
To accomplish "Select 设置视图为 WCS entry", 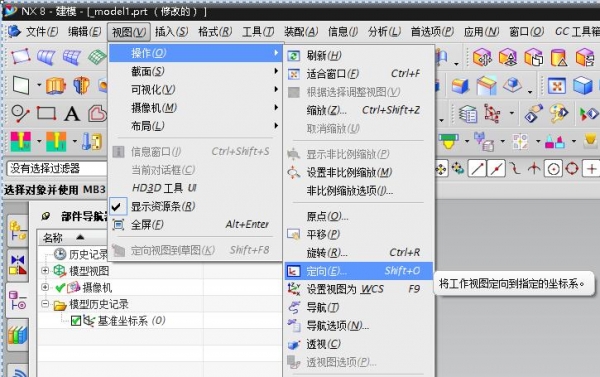I will [359, 289].
